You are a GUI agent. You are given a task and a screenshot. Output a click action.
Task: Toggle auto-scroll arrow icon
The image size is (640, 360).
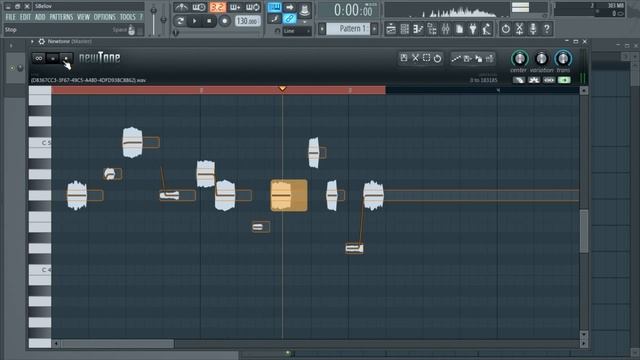[x=289, y=7]
